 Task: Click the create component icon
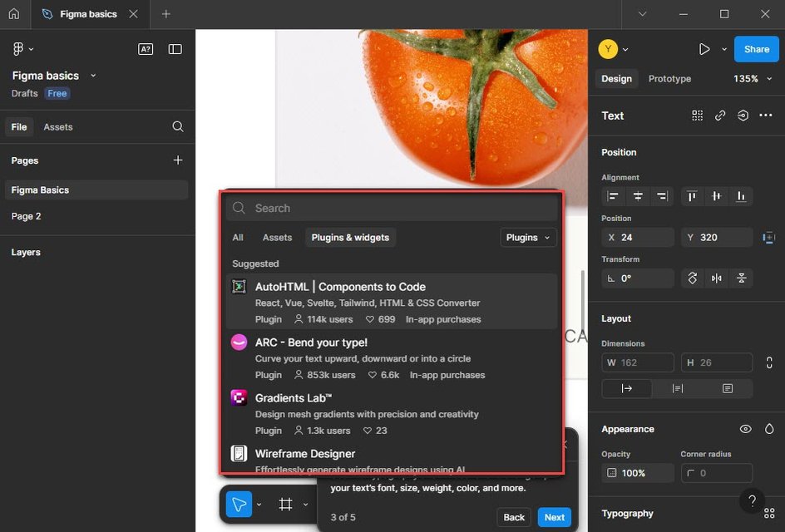(x=743, y=116)
